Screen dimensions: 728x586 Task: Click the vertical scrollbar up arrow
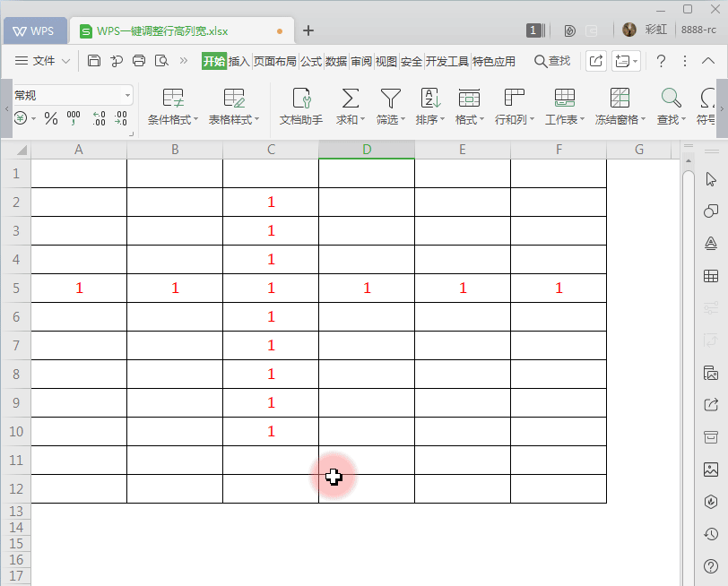689,161
